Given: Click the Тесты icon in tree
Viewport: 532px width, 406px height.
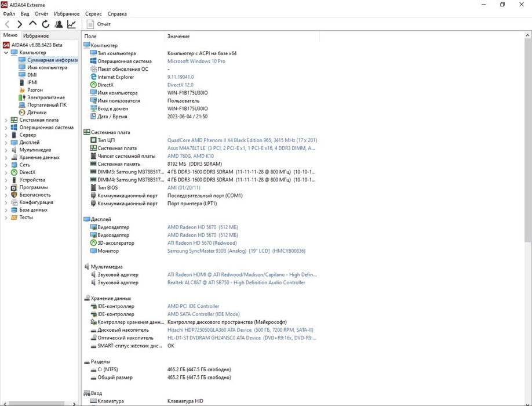Looking at the screenshot, I should point(14,217).
